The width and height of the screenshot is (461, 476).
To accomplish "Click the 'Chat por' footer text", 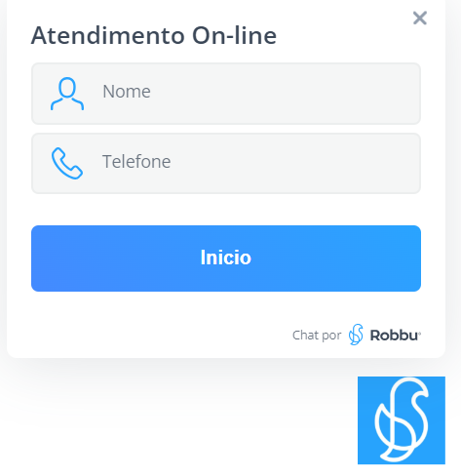I will coord(317,336).
